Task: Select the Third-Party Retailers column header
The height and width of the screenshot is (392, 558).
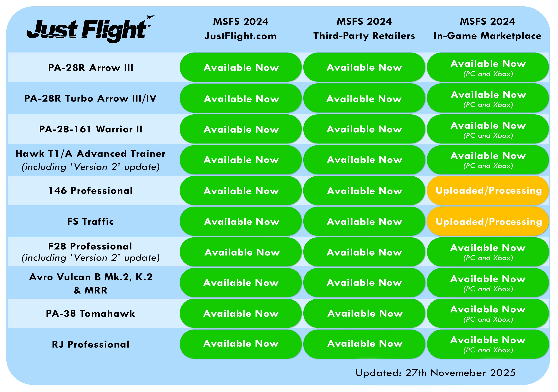Action: [364, 29]
